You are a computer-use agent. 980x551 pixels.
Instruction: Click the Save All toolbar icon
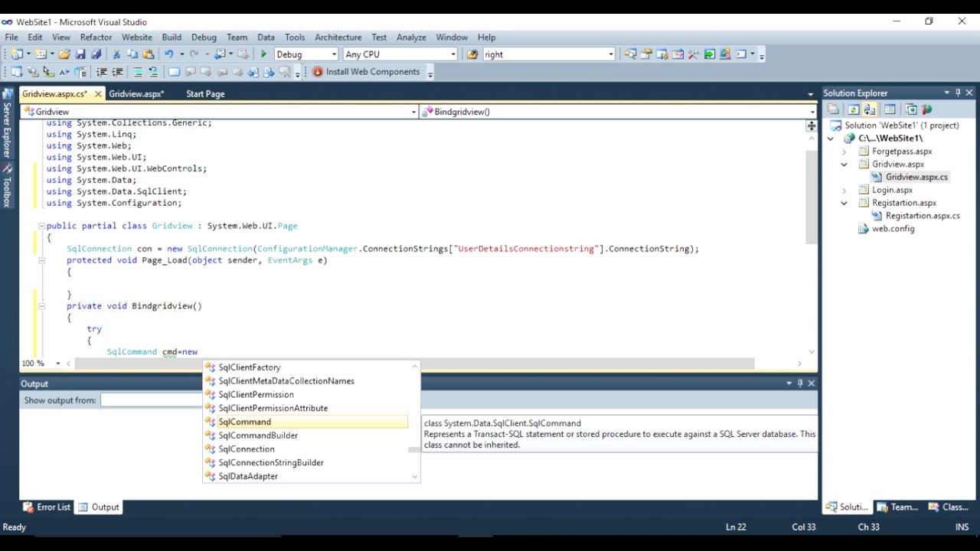[96, 54]
